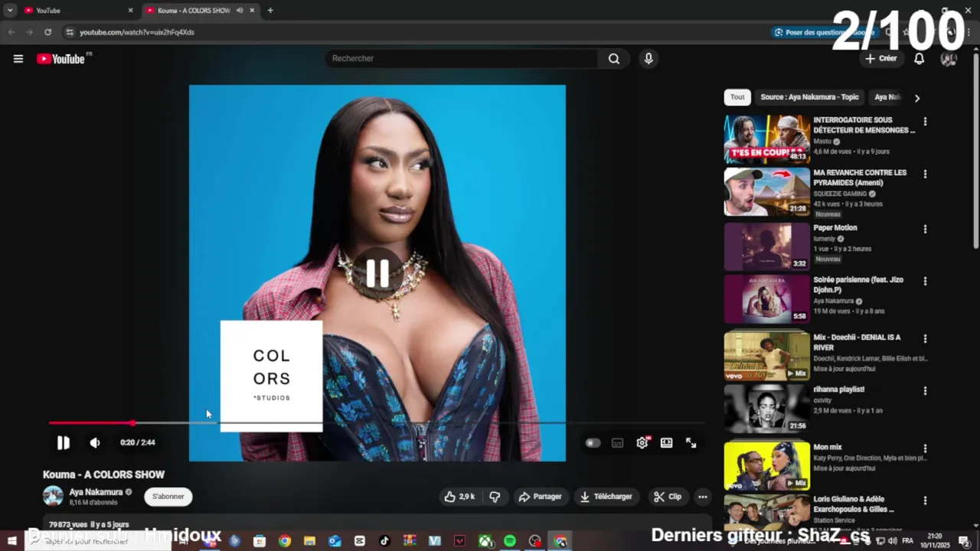The width and height of the screenshot is (980, 551).
Task: Switch to first YouTube browser tab
Action: click(77, 11)
